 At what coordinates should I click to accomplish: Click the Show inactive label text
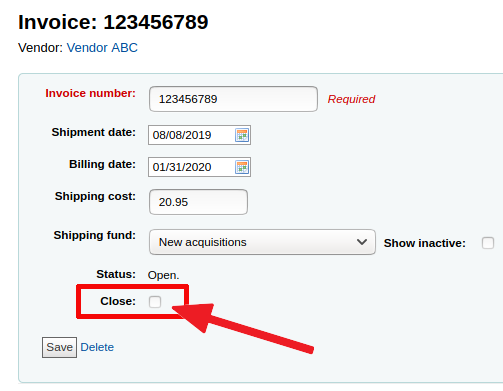pos(424,243)
